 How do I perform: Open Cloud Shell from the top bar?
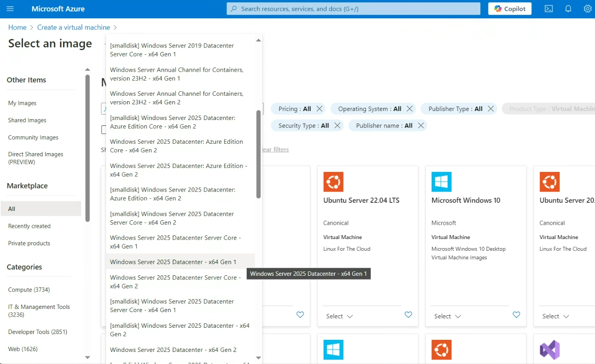pyautogui.click(x=548, y=9)
